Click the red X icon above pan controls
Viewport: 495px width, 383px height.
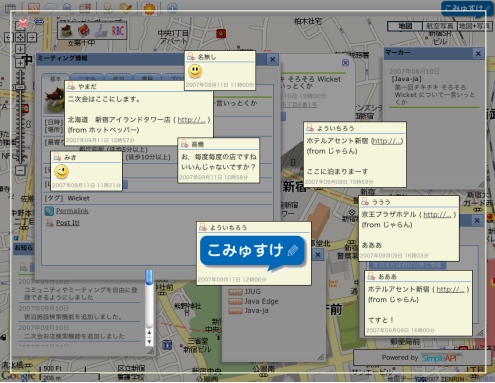(23, 23)
